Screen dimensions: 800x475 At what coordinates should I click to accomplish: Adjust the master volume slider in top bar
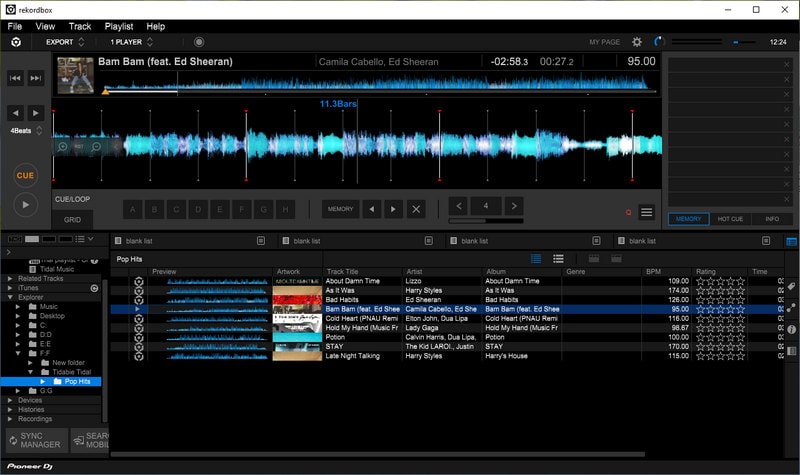744,42
